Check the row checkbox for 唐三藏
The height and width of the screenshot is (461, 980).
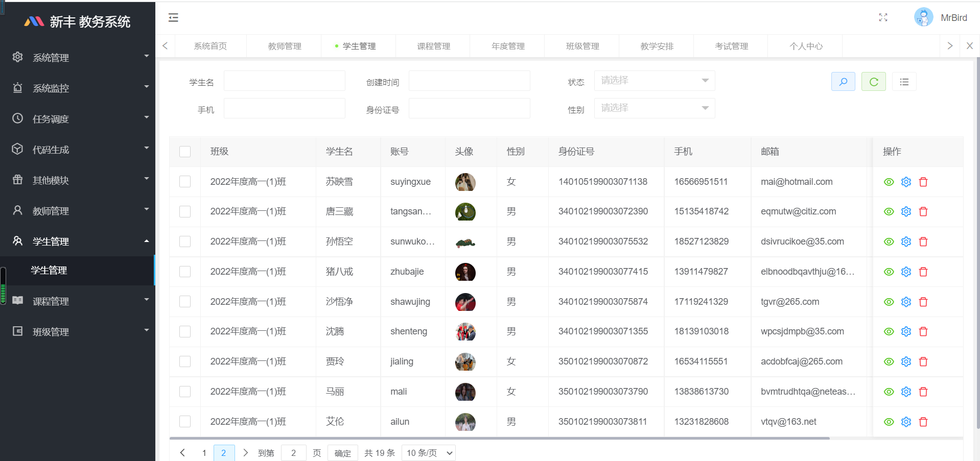[185, 212]
